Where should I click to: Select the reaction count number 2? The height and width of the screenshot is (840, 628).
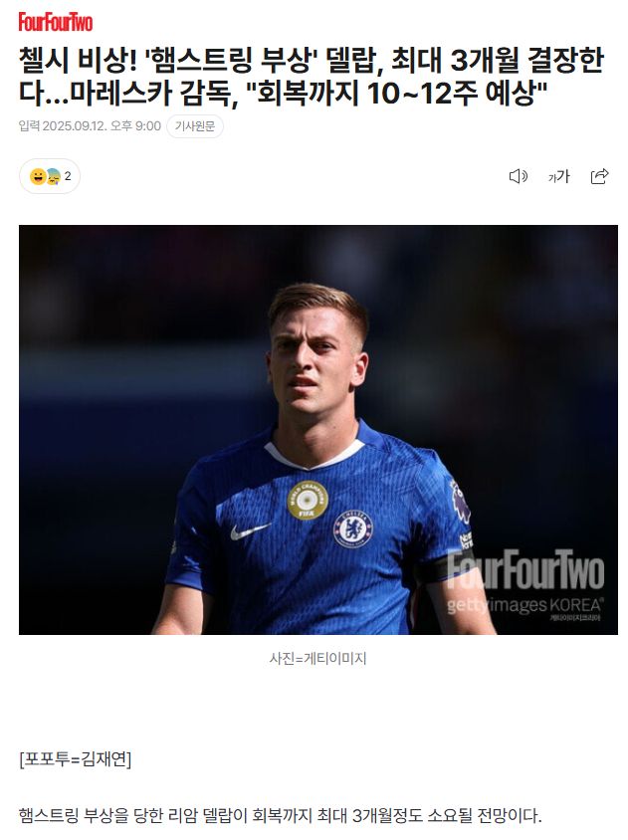68,176
